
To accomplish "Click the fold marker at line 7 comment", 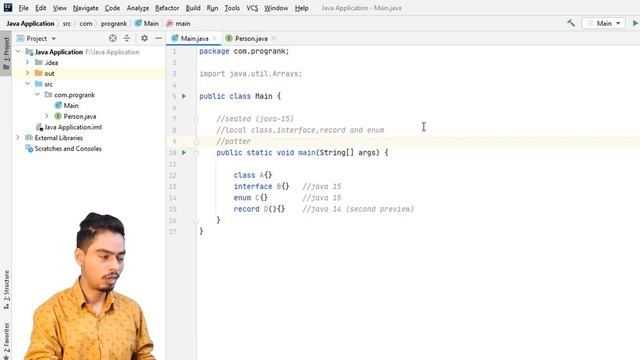I will pos(196,119).
